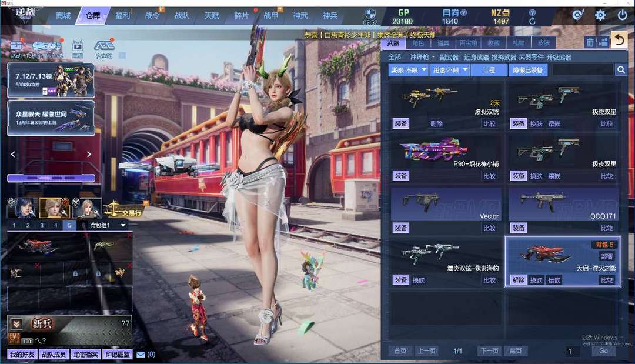Click the video camera record icon
Screen dimensions: 635x364
pyautogui.click(x=603, y=42)
